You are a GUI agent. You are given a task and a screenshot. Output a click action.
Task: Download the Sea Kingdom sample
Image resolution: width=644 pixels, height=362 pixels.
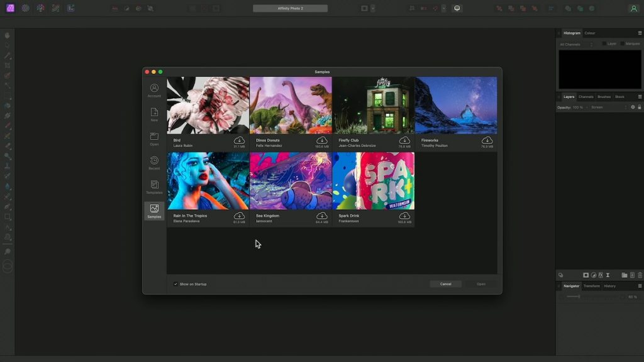pyautogui.click(x=322, y=216)
